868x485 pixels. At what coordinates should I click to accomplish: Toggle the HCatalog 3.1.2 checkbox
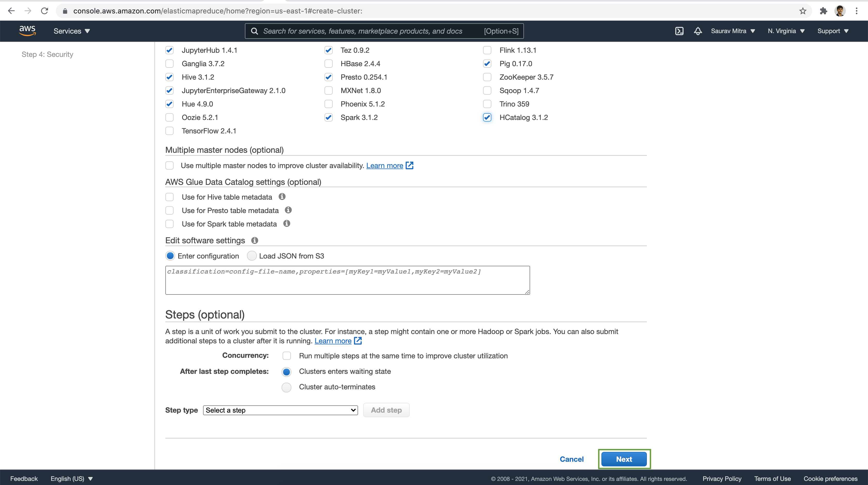(x=488, y=117)
